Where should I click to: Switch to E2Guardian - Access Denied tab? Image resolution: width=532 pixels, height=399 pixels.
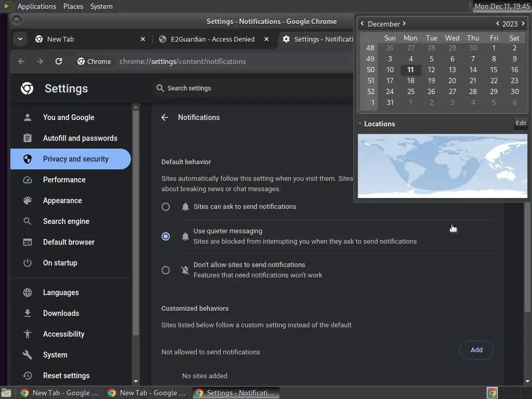214,39
